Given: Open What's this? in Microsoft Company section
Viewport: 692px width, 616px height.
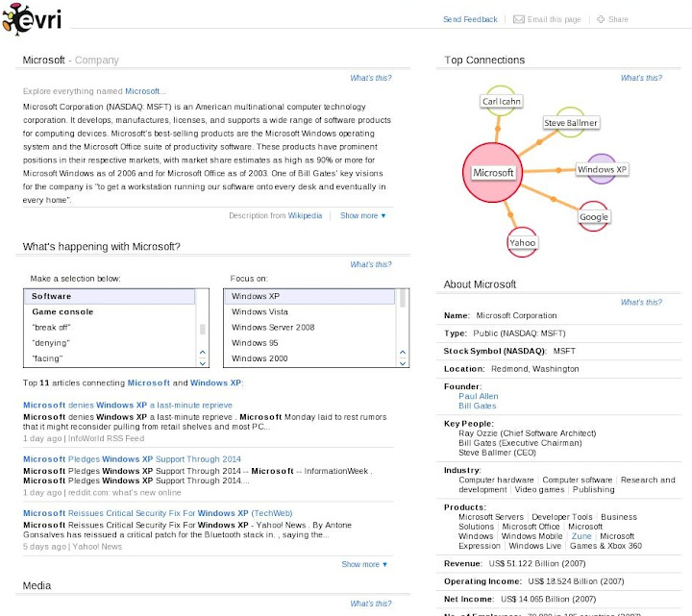Looking at the screenshot, I should 371,78.
